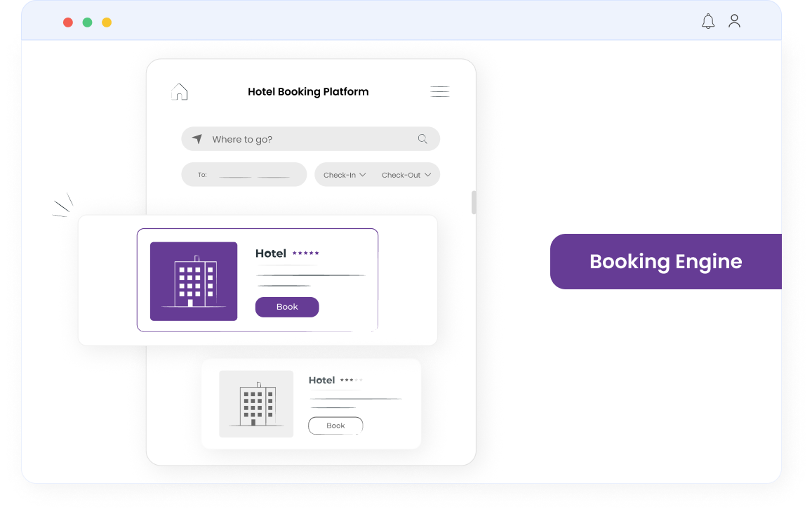Click the home icon in the header
Viewport: 812px width, 514px height.
pyautogui.click(x=179, y=91)
